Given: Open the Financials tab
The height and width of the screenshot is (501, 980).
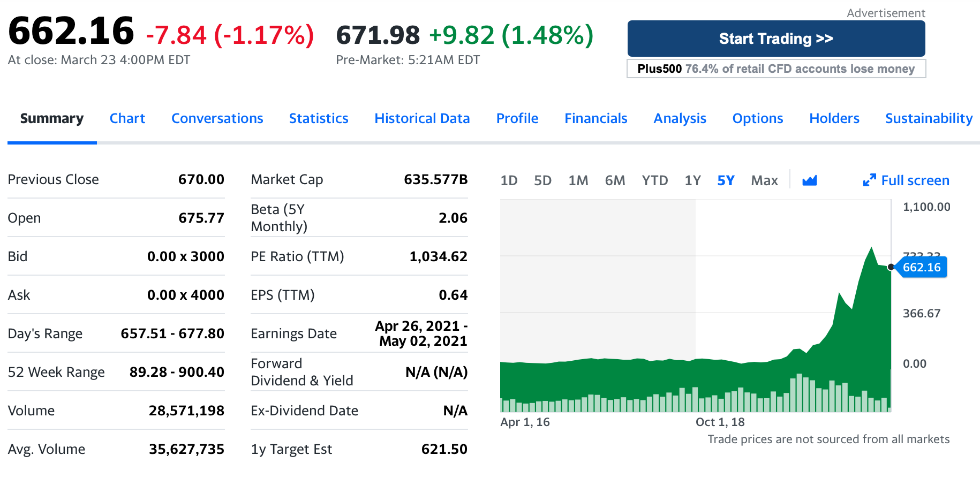Looking at the screenshot, I should [x=596, y=118].
